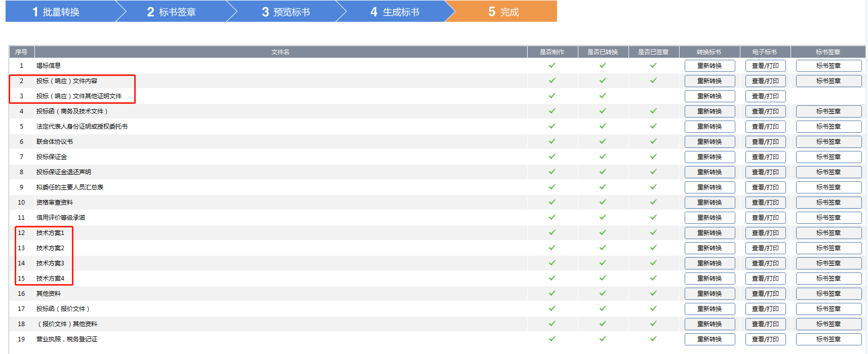Go to 生成标书 step 4 tab
868x354 pixels.
[x=395, y=12]
